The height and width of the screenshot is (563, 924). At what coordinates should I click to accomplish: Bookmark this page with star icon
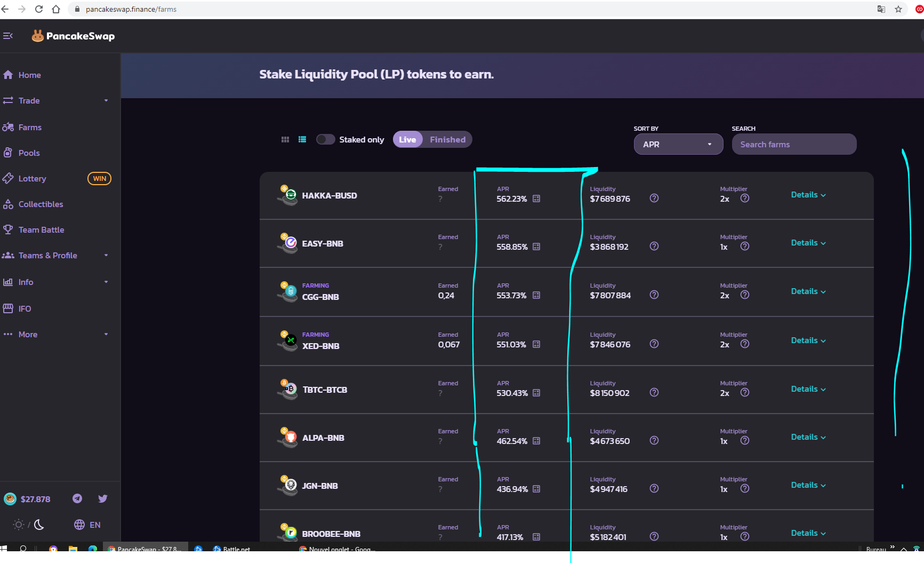pyautogui.click(x=898, y=9)
